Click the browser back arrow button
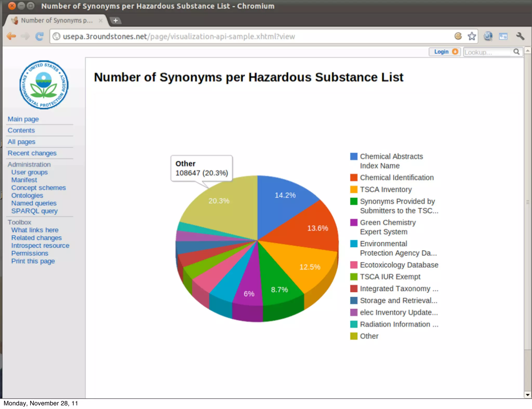Image resolution: width=532 pixels, height=409 pixels. click(x=11, y=36)
